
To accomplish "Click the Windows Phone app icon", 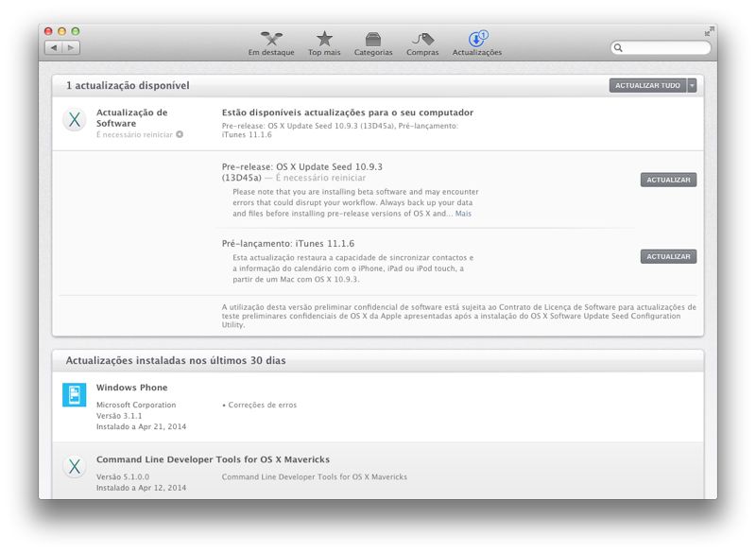I will coord(75,395).
